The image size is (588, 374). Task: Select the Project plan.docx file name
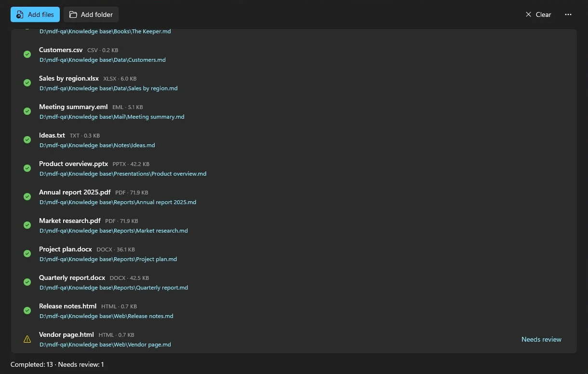click(x=66, y=249)
